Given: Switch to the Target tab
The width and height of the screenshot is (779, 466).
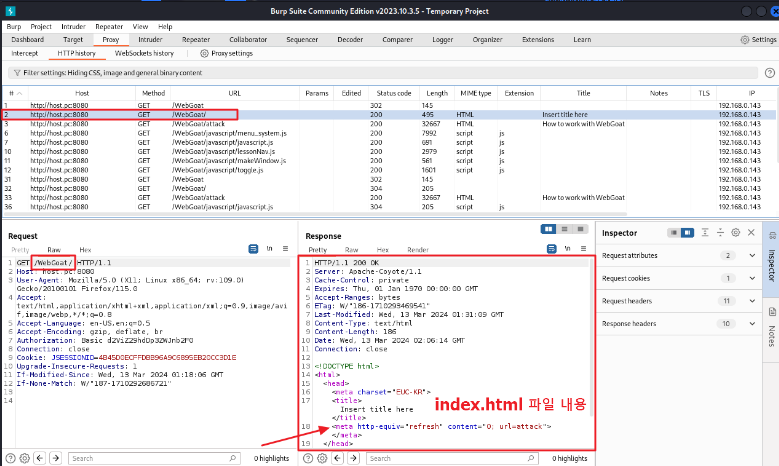Looking at the screenshot, I should click(x=73, y=40).
